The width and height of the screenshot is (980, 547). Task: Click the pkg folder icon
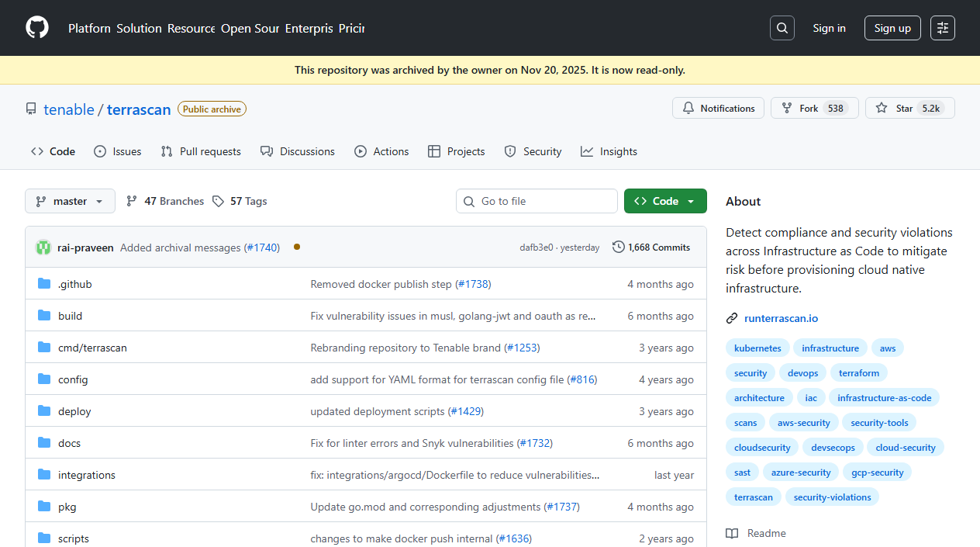[x=44, y=507]
